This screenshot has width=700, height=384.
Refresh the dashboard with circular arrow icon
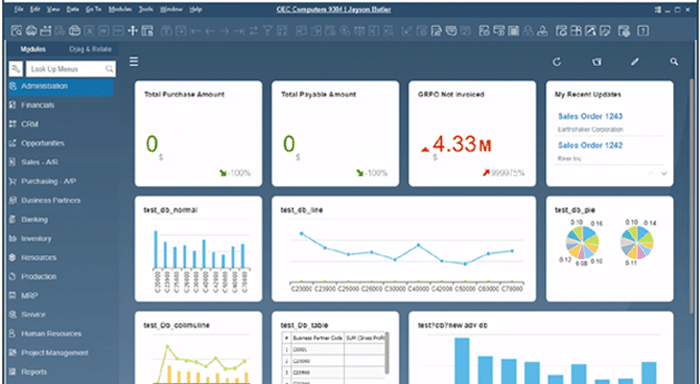(x=557, y=62)
